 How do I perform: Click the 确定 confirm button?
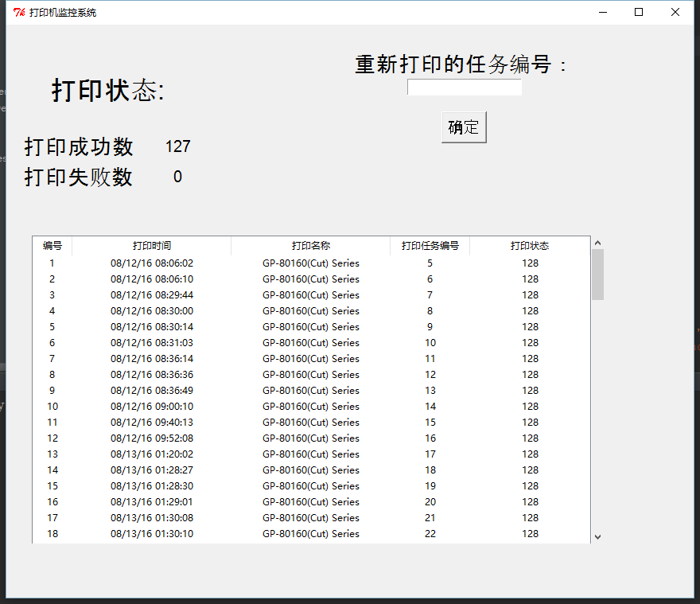point(464,127)
